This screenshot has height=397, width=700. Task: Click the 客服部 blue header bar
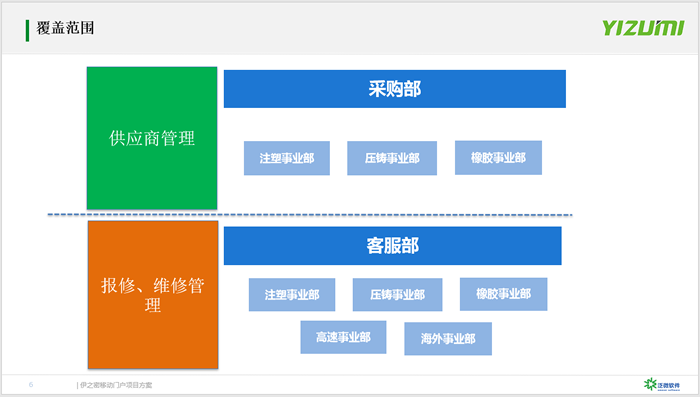(x=392, y=246)
